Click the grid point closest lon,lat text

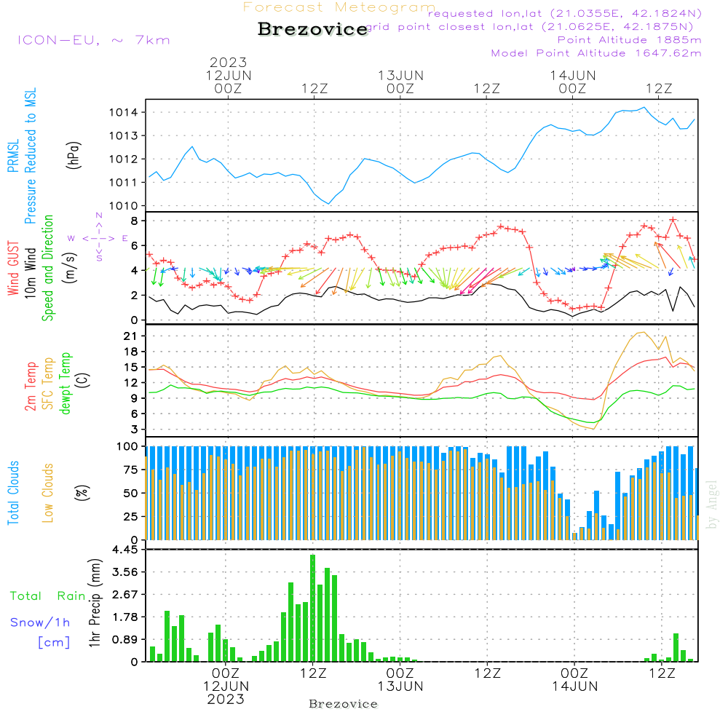529,27
